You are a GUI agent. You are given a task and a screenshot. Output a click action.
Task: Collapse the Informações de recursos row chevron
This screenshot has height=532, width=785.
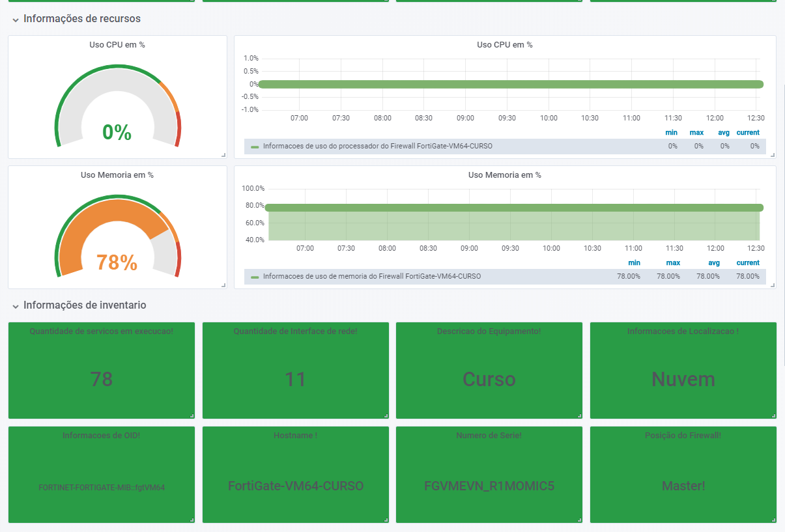click(x=15, y=20)
